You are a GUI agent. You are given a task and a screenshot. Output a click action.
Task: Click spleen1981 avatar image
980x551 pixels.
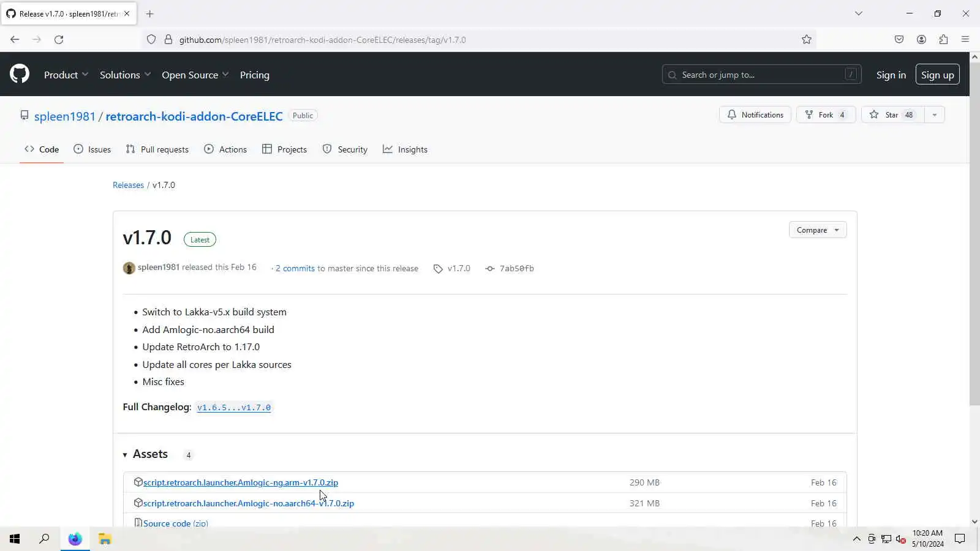tap(129, 268)
